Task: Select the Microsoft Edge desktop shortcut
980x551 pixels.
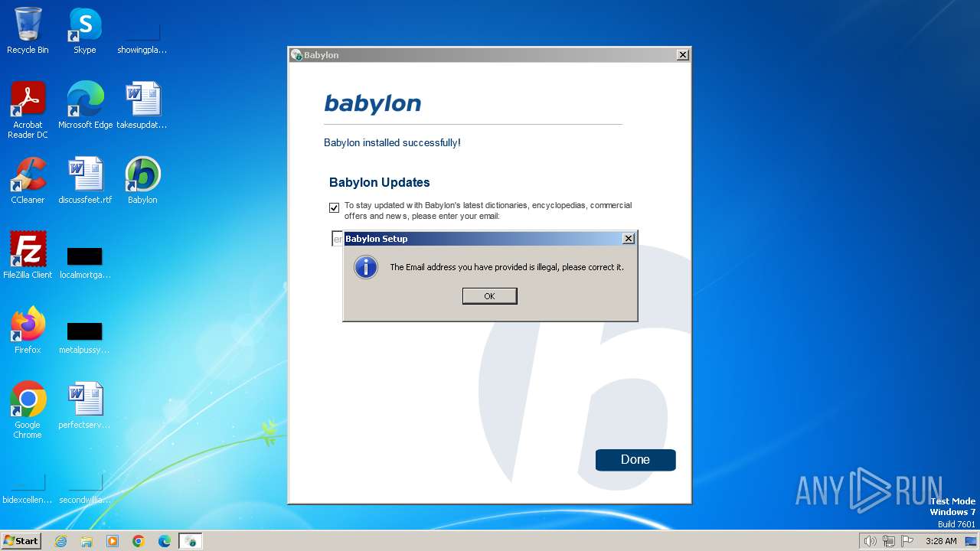Action: pos(85,106)
